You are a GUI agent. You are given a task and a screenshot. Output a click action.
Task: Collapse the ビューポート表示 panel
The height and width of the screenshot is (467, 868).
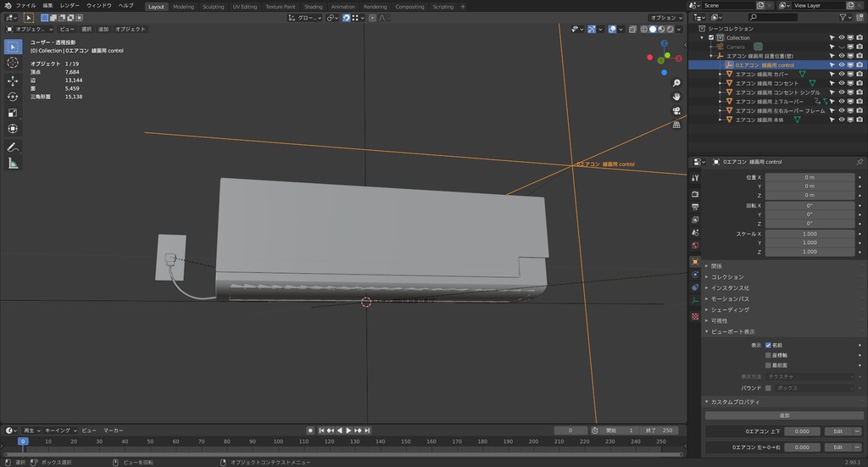point(732,332)
